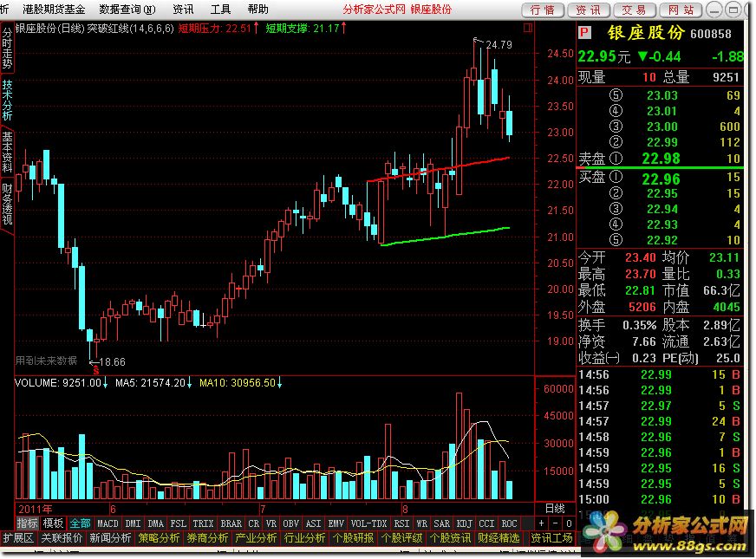Switch to 基本资料 side tab
756x559 pixels.
tap(7, 153)
